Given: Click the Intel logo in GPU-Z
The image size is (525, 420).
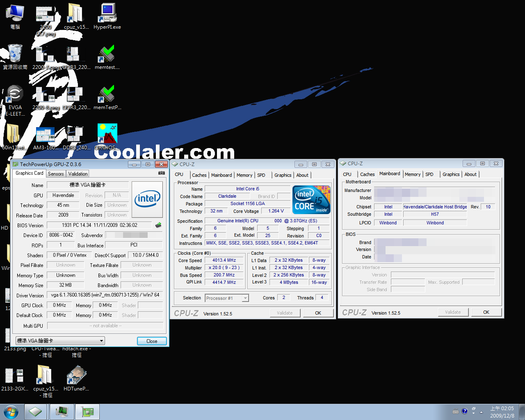Looking at the screenshot, I should click(x=147, y=199).
